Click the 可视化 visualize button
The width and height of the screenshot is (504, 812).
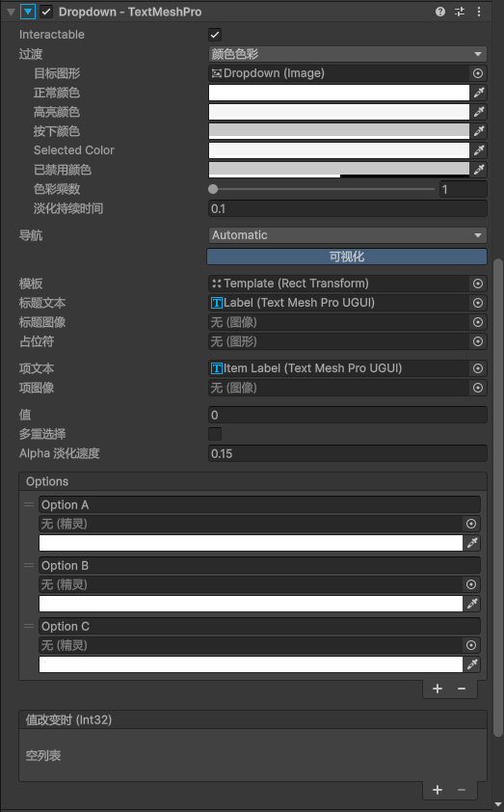coord(347,257)
